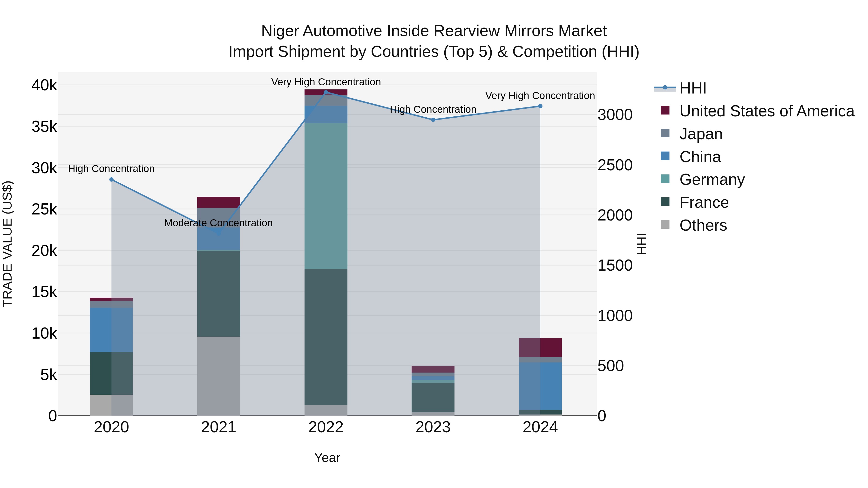Screen dimensions: 868x488
Task: Click the 2023 France bar segment
Action: click(433, 397)
